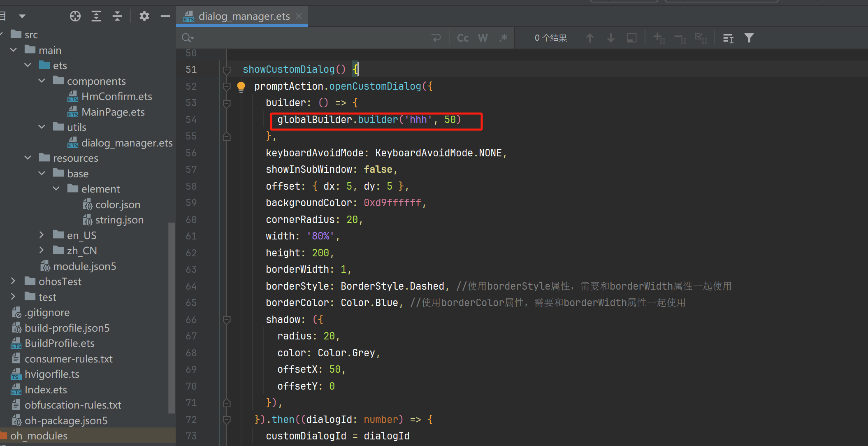The image size is (868, 446).
Task: Hide the project panel with minus icon
Action: [165, 16]
